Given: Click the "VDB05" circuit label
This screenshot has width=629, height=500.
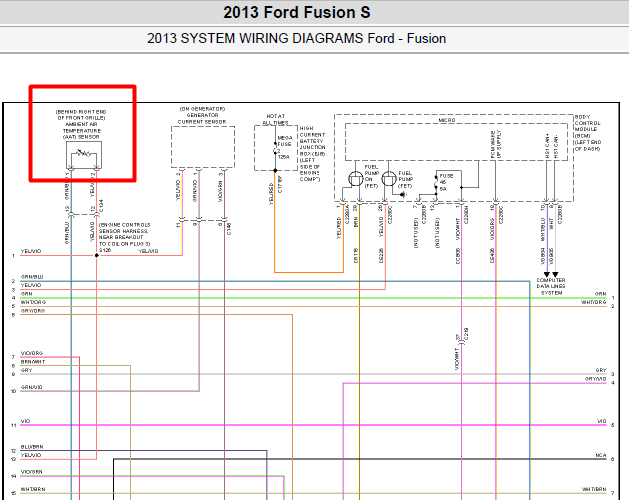Looking at the screenshot, I should click(x=552, y=256).
